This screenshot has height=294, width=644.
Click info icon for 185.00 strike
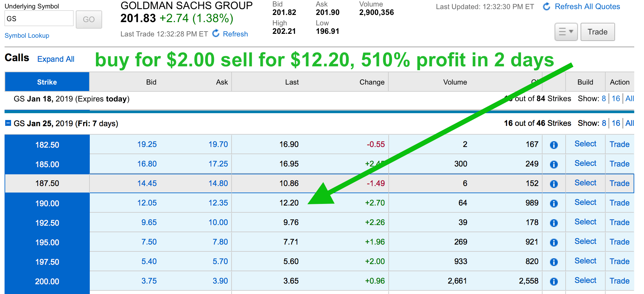tap(554, 164)
